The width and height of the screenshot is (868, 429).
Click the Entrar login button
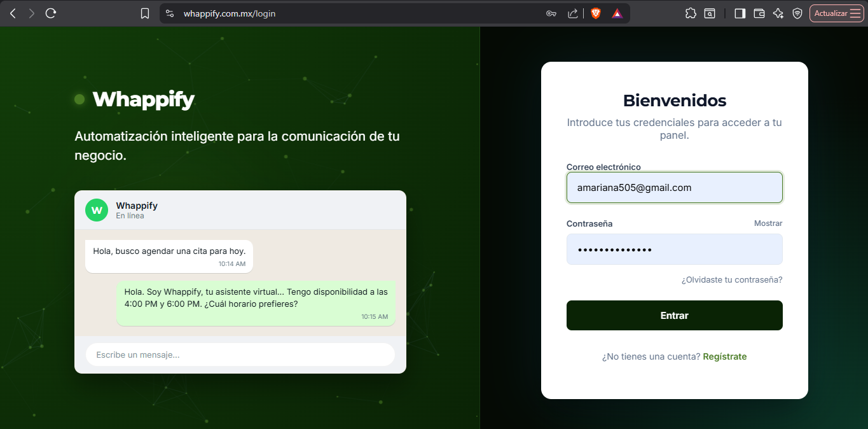(x=675, y=316)
